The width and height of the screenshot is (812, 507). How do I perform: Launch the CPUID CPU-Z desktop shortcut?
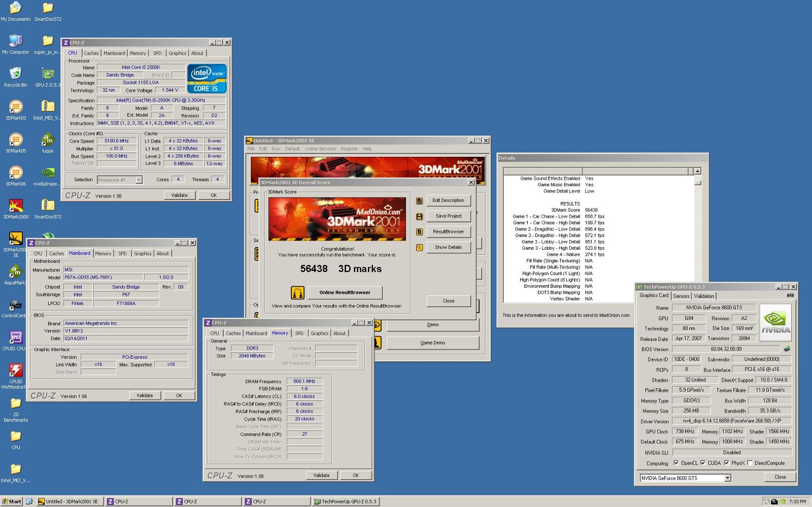(x=16, y=341)
